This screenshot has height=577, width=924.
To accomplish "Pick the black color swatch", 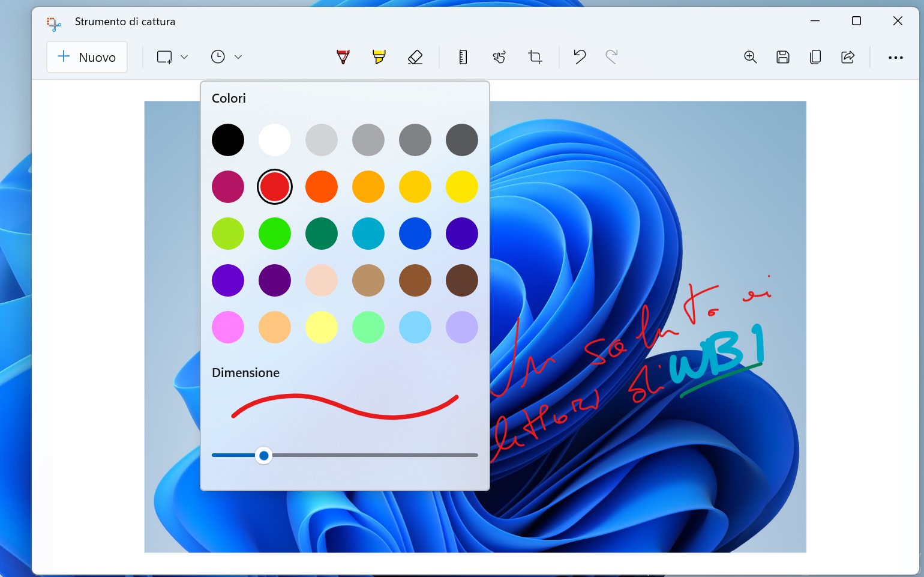I will [228, 140].
